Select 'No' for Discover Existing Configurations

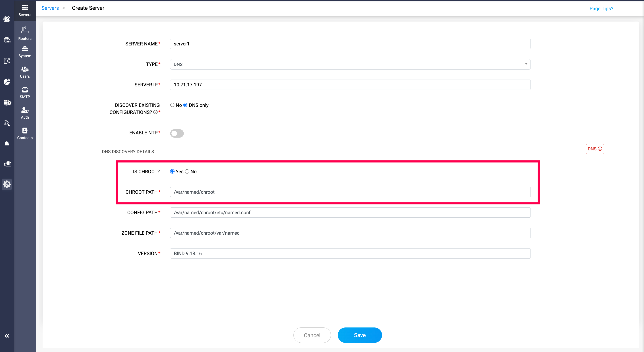point(172,105)
